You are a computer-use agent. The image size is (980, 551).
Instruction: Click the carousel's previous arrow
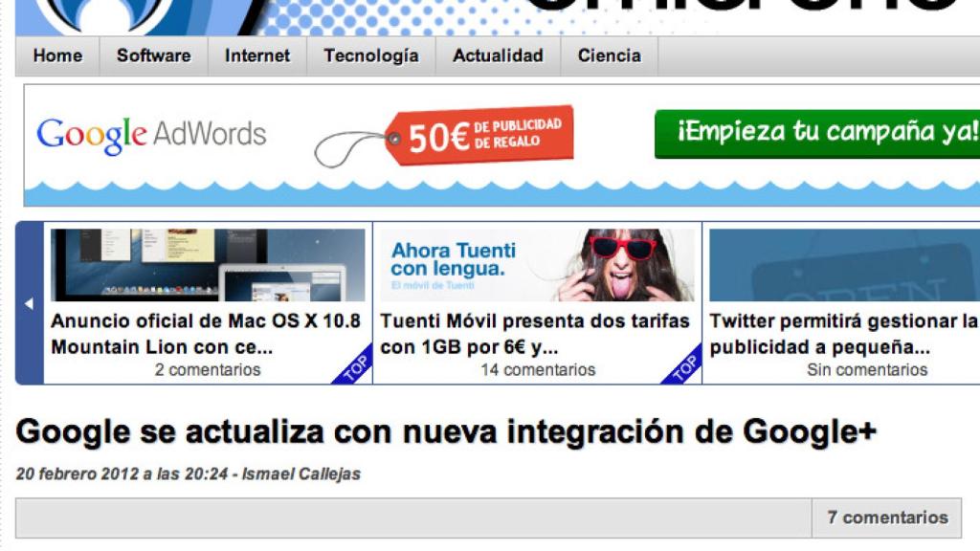[x=29, y=303]
